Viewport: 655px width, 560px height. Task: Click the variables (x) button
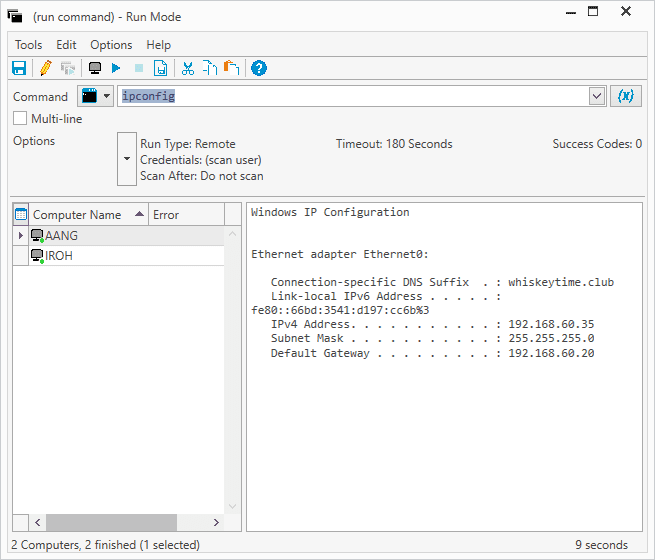(625, 96)
